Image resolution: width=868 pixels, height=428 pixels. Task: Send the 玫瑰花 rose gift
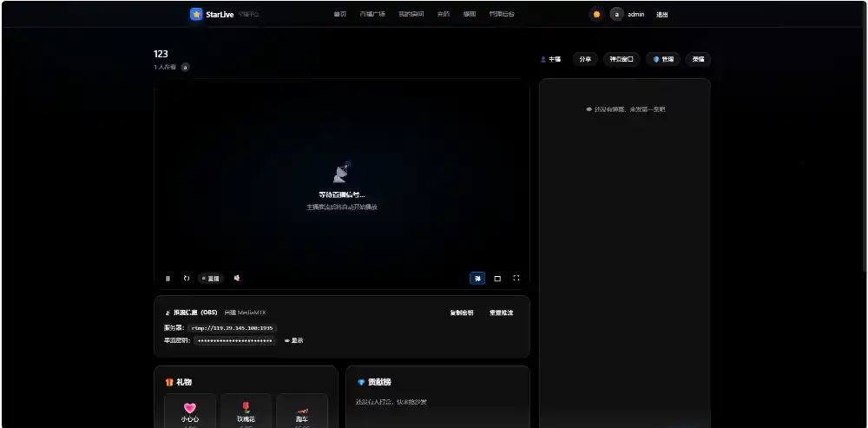[246, 411]
